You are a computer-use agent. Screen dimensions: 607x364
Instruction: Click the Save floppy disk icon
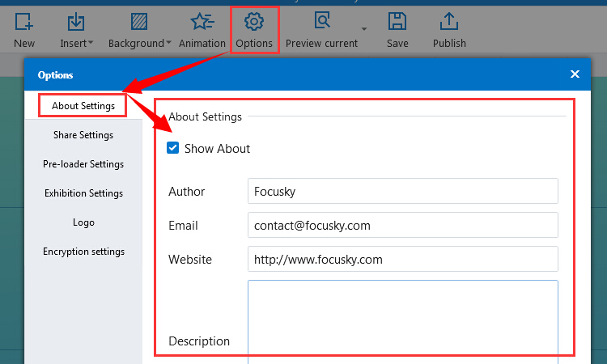pyautogui.click(x=397, y=22)
